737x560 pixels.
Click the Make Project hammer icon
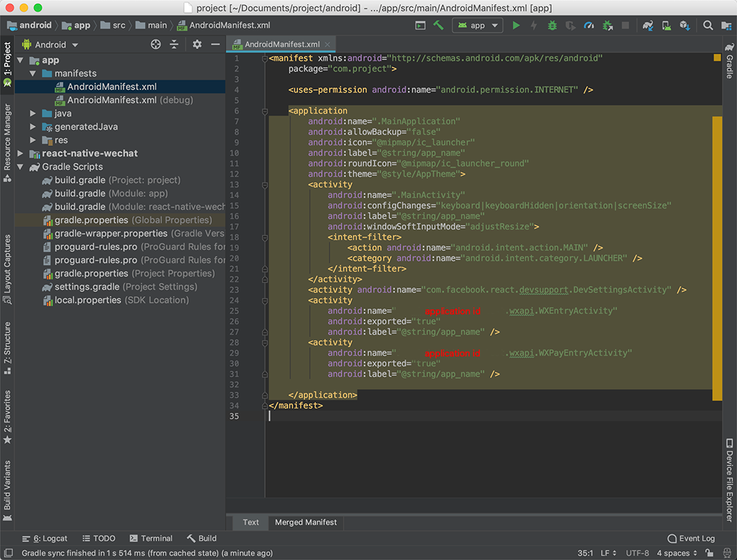coord(438,25)
